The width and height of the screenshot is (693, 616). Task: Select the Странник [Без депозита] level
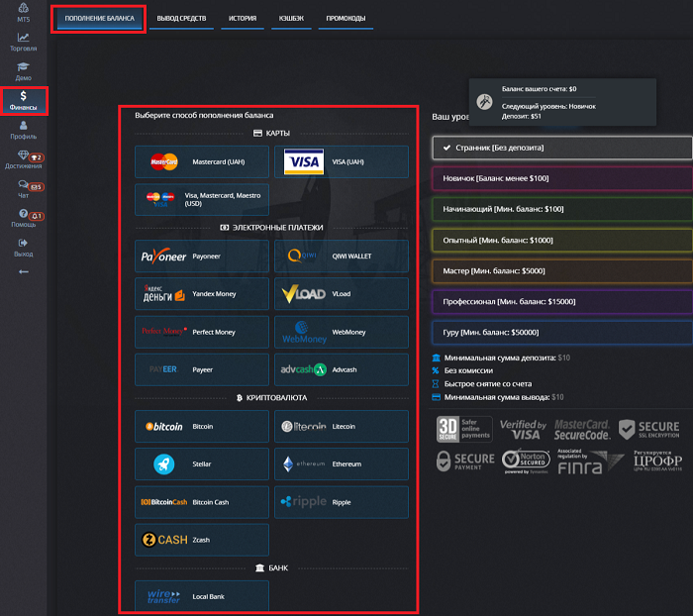click(562, 148)
